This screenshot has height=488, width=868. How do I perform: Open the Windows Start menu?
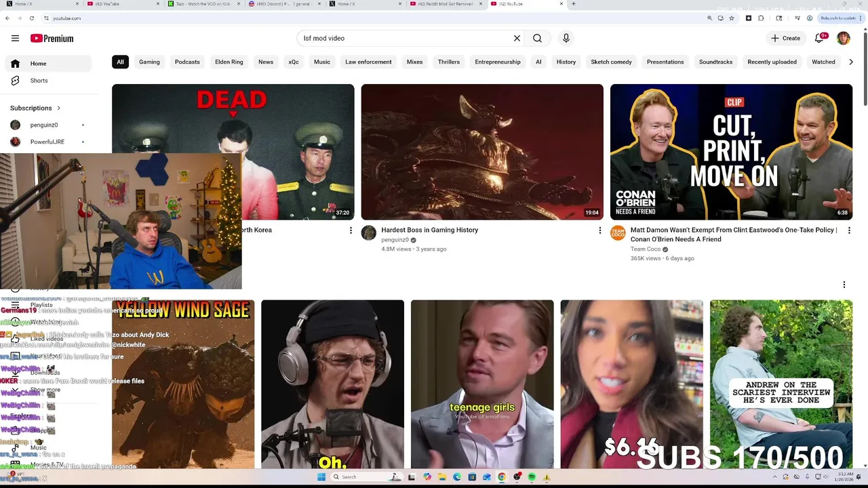coord(321,477)
